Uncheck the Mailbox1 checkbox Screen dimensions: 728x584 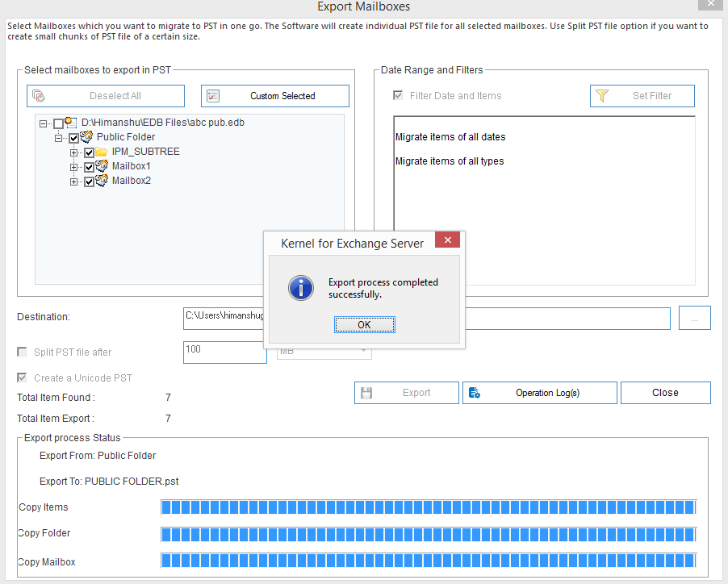coord(89,167)
